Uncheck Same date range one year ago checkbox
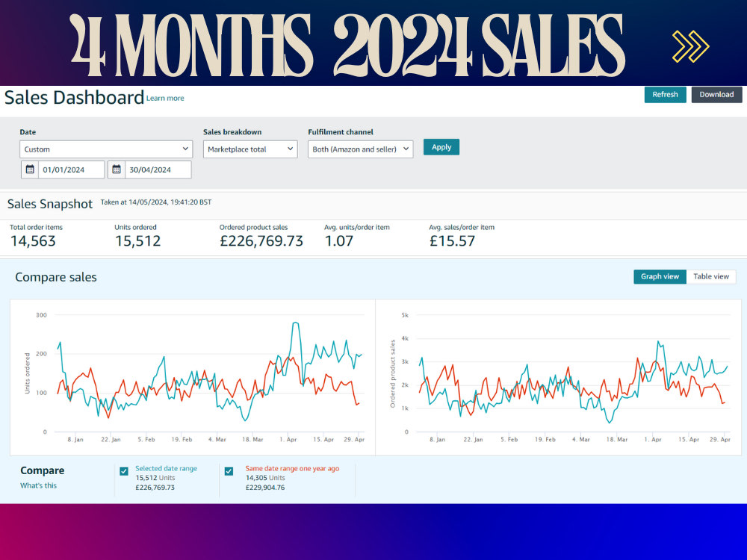This screenshot has width=747, height=560. pos(229,471)
